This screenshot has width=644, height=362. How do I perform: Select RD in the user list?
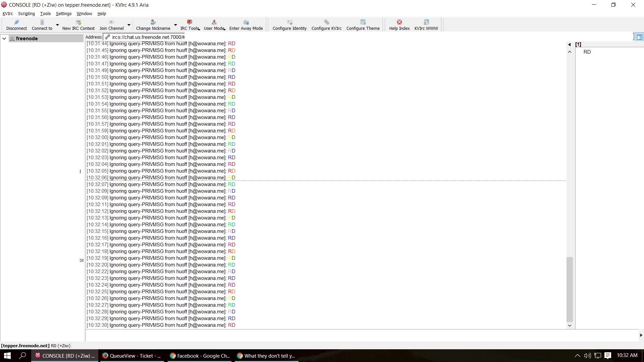click(587, 52)
